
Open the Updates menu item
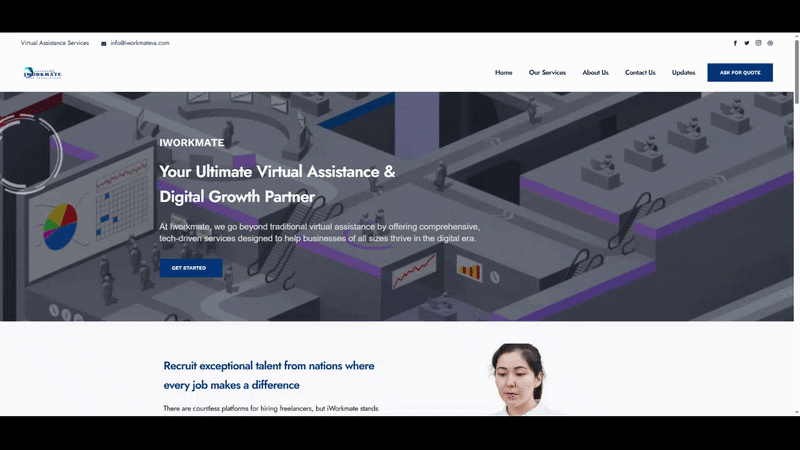(684, 72)
